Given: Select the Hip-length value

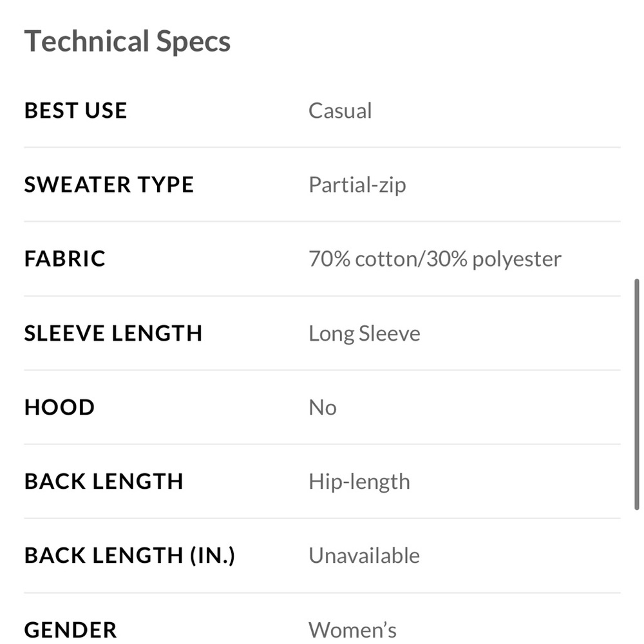Looking at the screenshot, I should (359, 482).
